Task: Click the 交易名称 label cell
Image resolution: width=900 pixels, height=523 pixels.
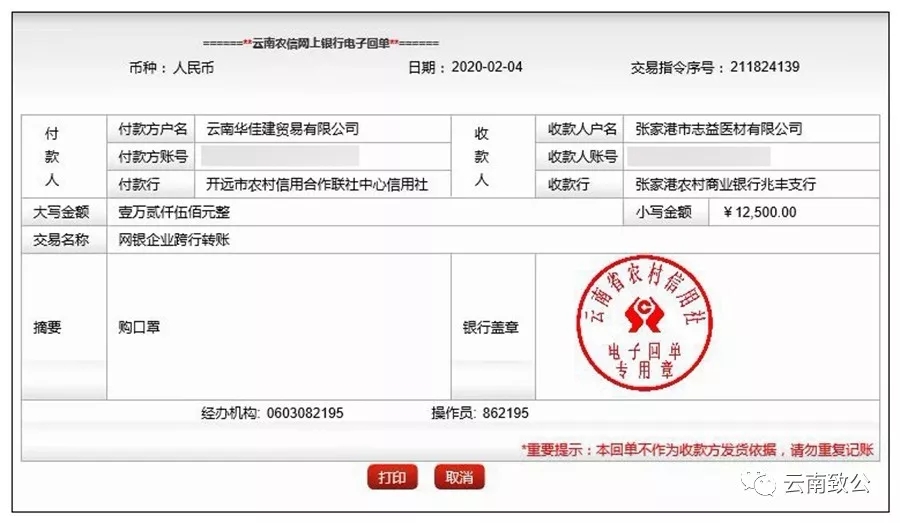Action: pos(64,239)
